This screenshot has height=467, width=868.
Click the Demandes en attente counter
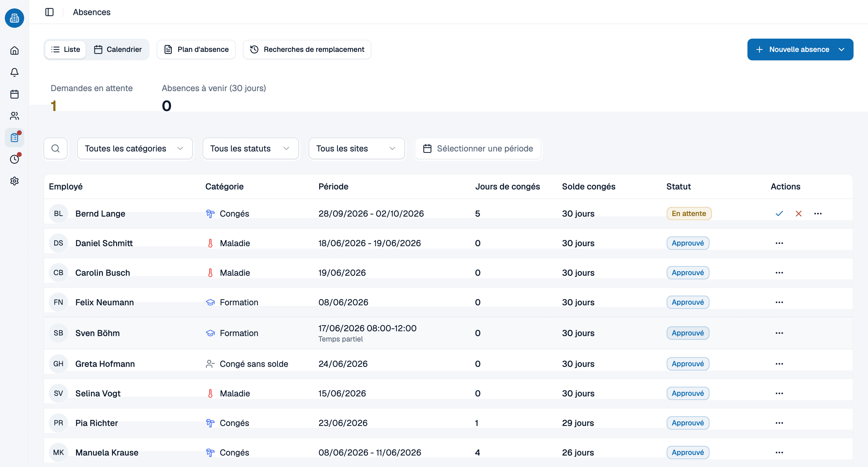[x=91, y=98]
